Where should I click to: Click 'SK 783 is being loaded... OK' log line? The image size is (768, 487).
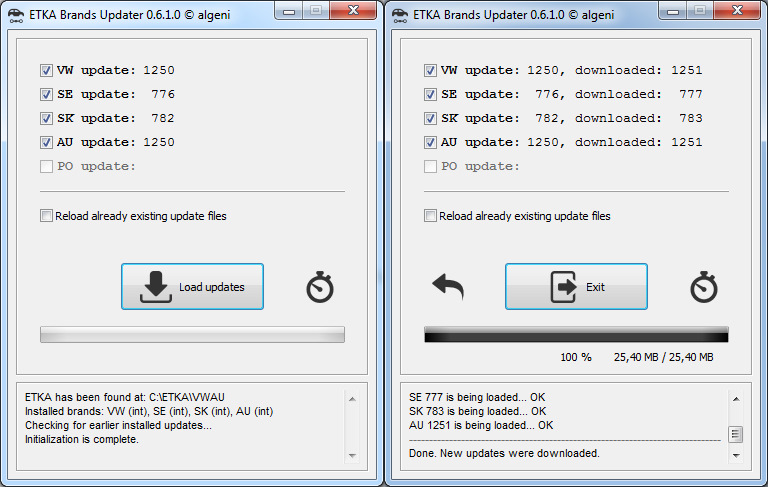point(478,412)
